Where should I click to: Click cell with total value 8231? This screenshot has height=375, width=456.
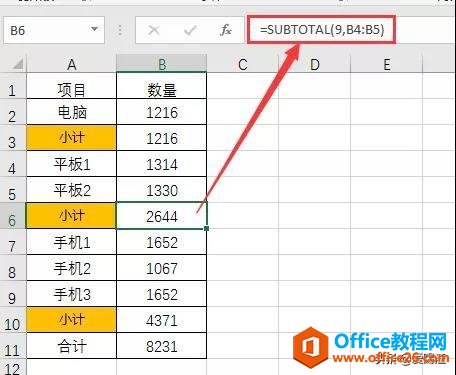162,346
